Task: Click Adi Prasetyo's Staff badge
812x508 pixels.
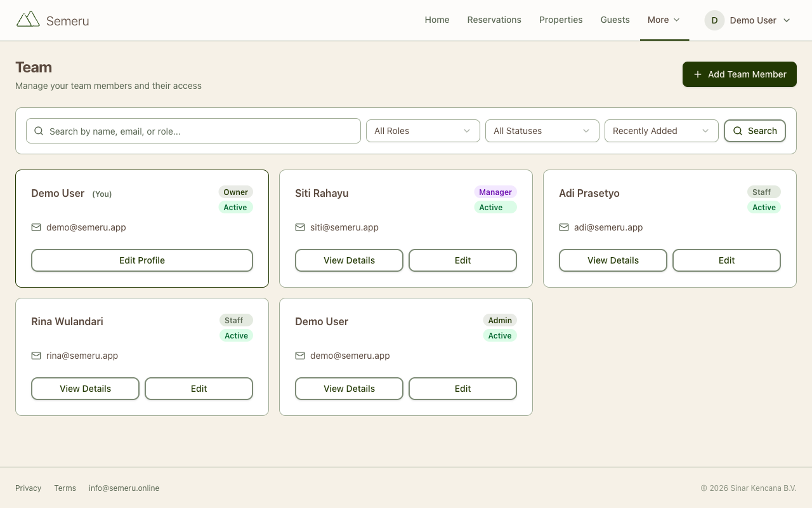Action: (x=764, y=192)
